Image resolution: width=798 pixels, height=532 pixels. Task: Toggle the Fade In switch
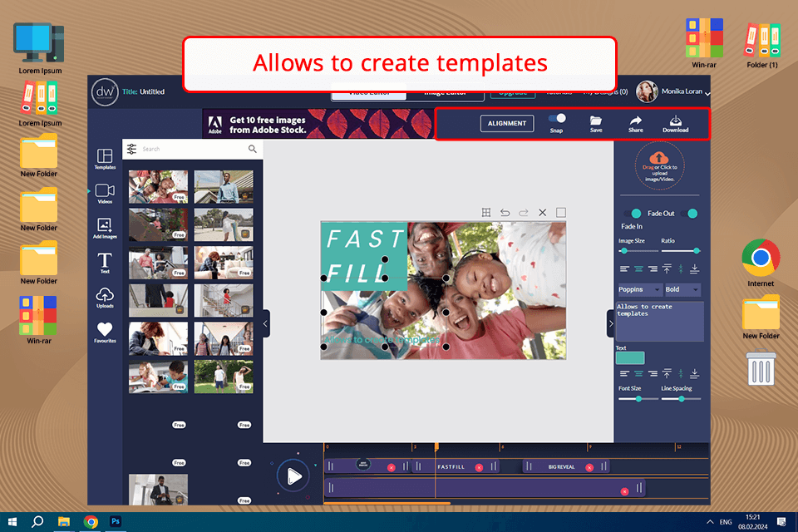click(632, 214)
